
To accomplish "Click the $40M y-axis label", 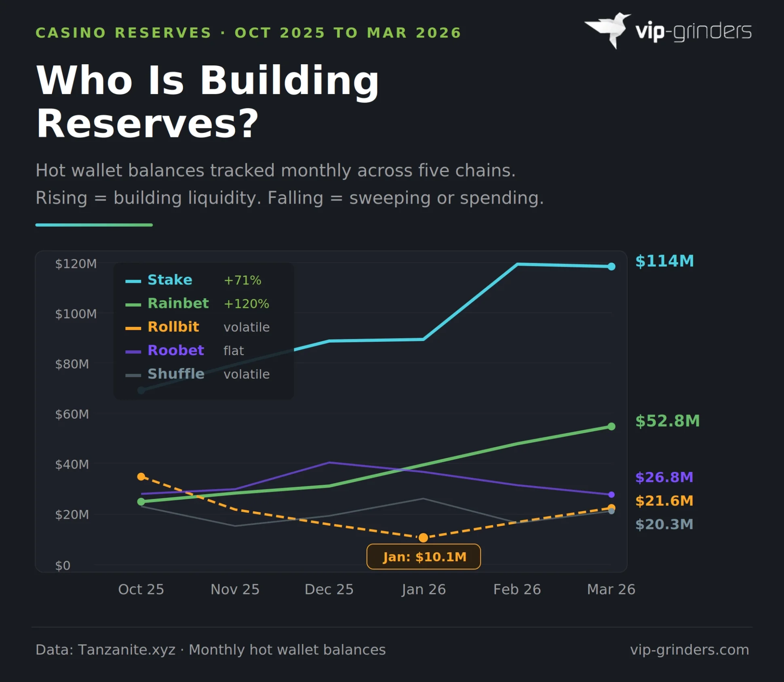I will tap(72, 465).
